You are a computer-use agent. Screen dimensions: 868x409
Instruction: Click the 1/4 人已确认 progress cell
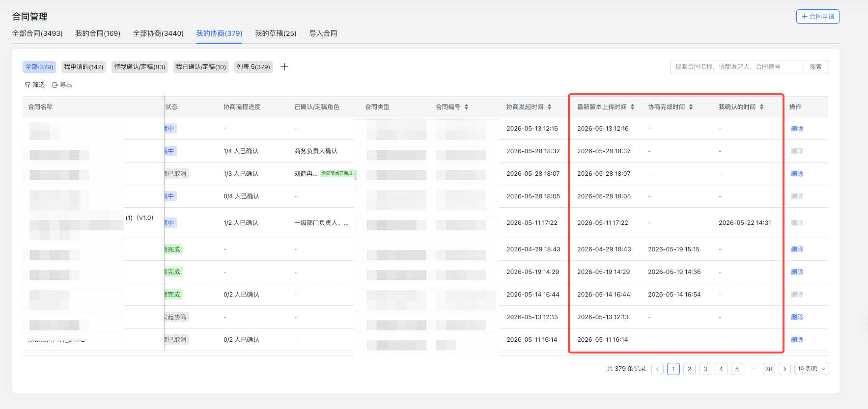[x=241, y=151]
